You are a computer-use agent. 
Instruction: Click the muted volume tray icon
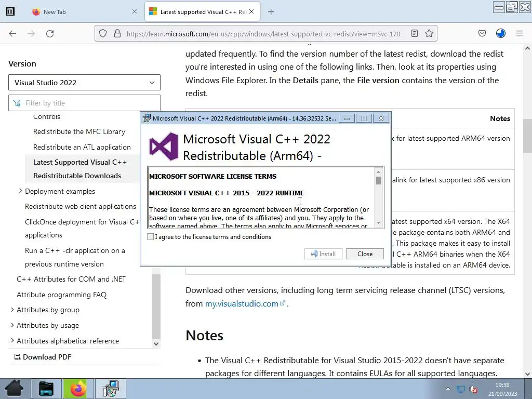click(x=473, y=389)
